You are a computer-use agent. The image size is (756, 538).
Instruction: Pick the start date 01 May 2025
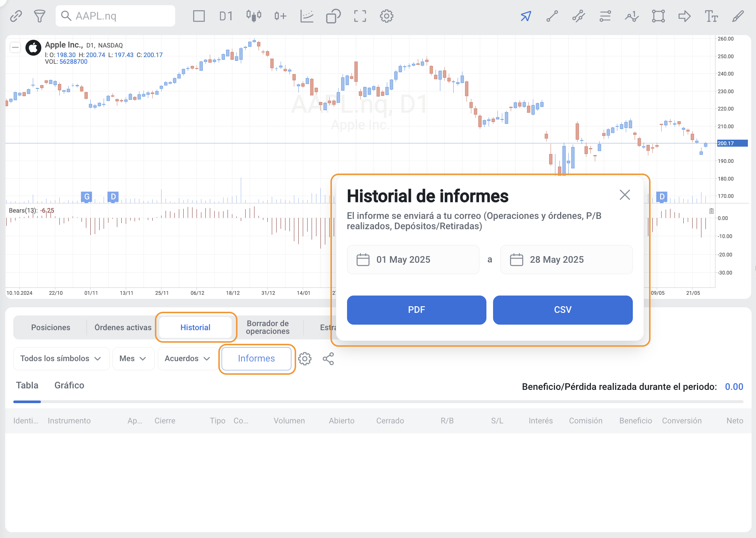tap(413, 260)
